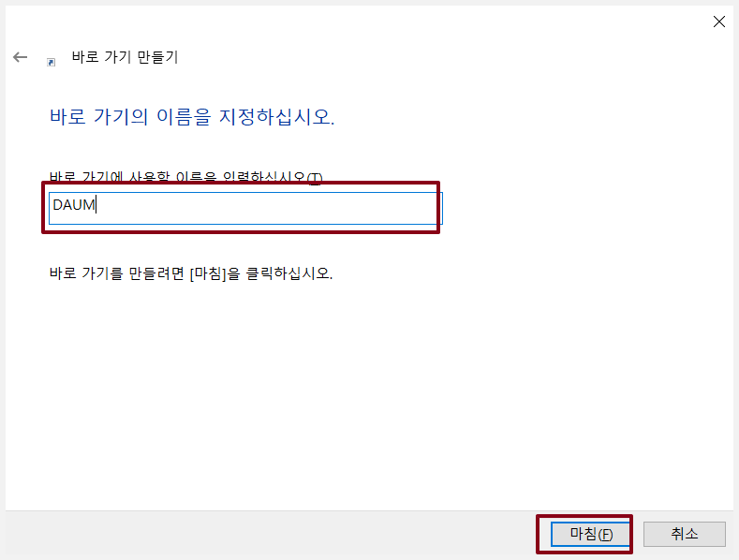
Task: Finish the wizard with 마침(F) button
Action: [x=591, y=534]
